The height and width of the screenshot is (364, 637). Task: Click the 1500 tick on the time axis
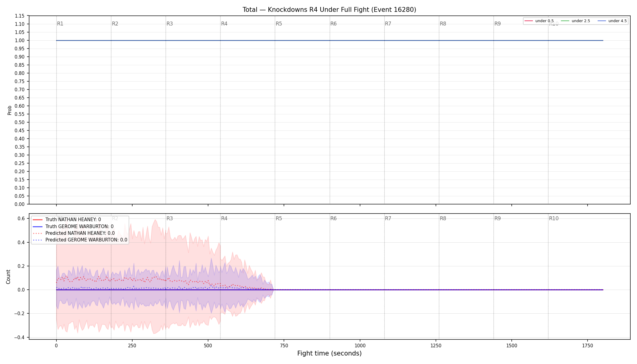click(x=512, y=345)
